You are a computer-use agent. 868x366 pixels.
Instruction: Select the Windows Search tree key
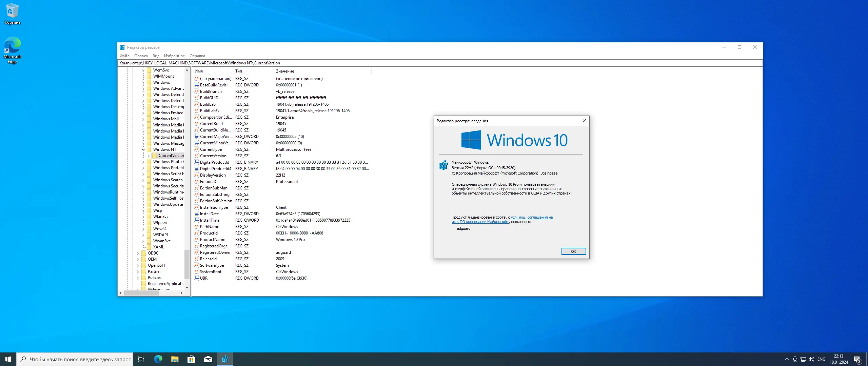point(167,180)
